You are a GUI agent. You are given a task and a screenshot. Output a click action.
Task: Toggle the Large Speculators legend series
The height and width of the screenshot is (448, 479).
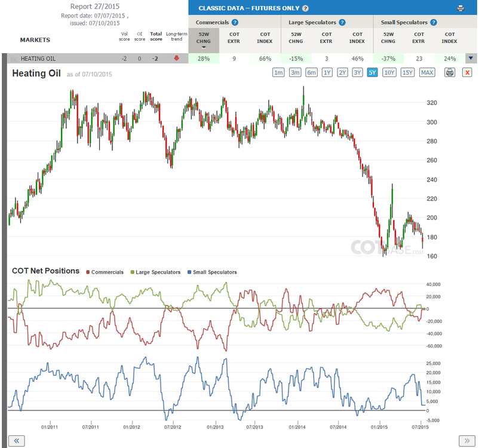[155, 272]
